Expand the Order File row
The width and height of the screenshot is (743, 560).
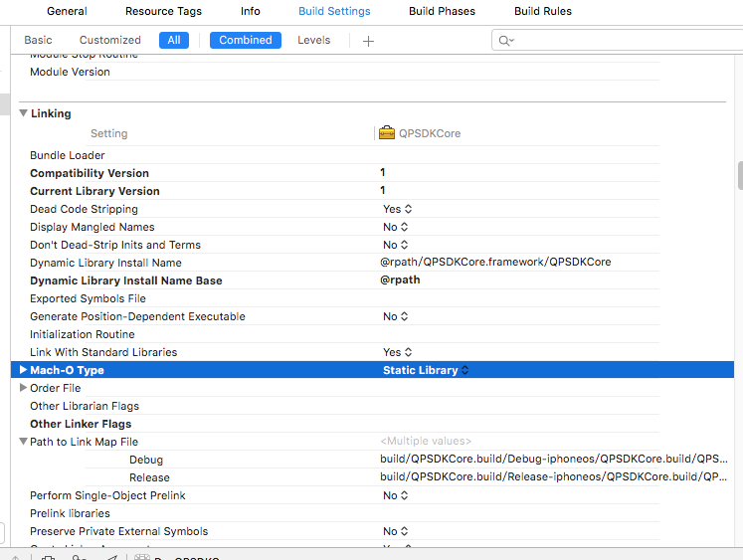click(23, 388)
